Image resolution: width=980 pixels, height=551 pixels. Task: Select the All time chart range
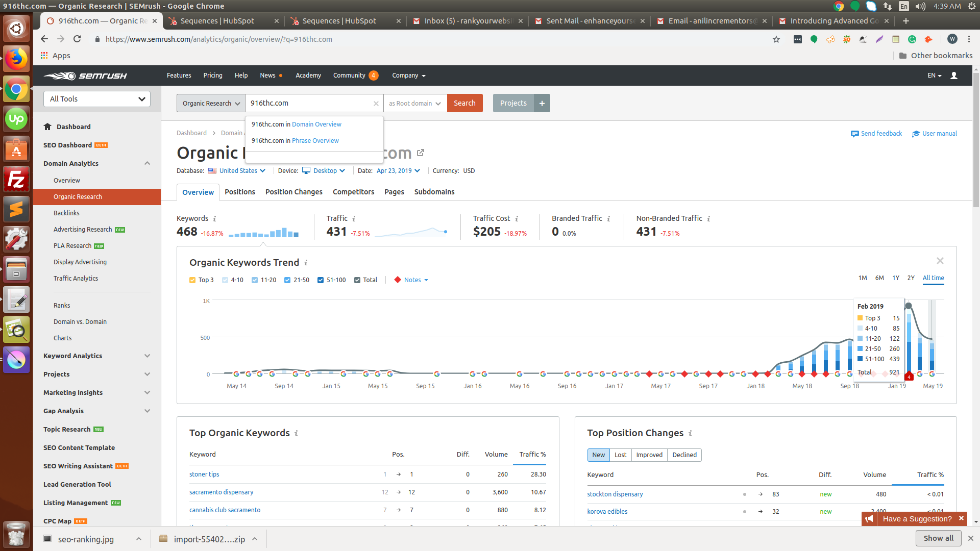pyautogui.click(x=933, y=278)
